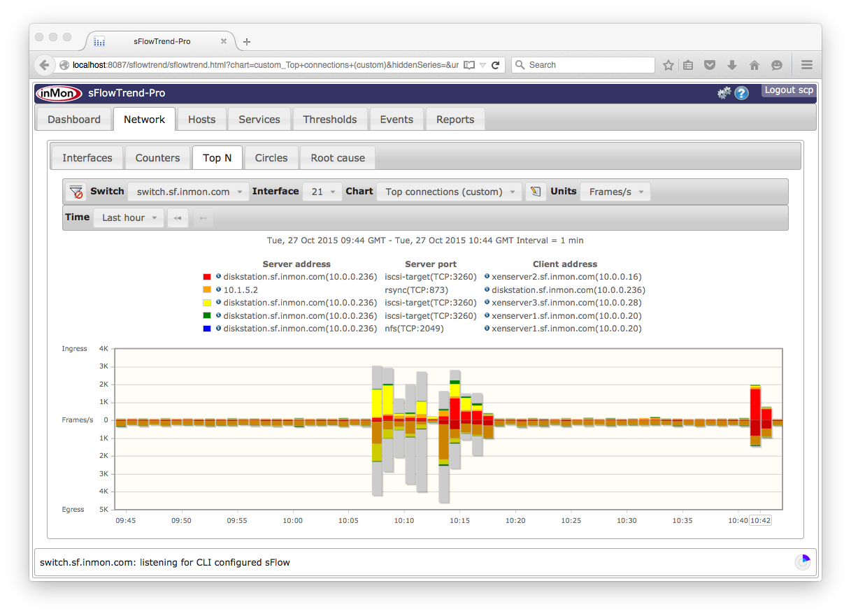Click the InMon logo

pos(59,93)
